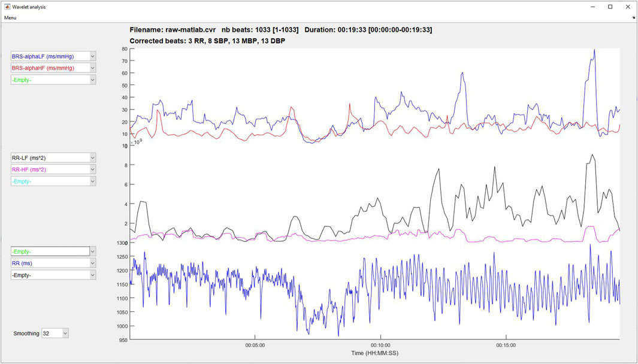Open the RR-LF (ms^2) dropdown
The width and height of the screenshot is (638, 364).
point(53,158)
